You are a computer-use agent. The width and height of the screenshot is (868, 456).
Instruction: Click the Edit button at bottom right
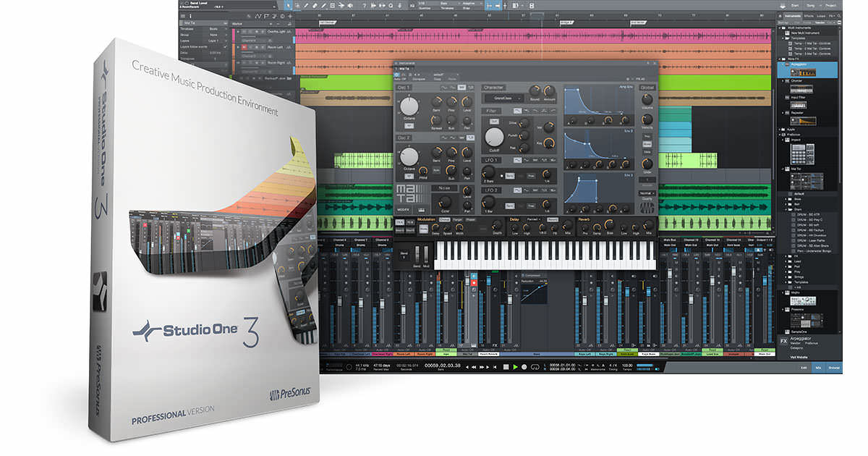point(802,368)
